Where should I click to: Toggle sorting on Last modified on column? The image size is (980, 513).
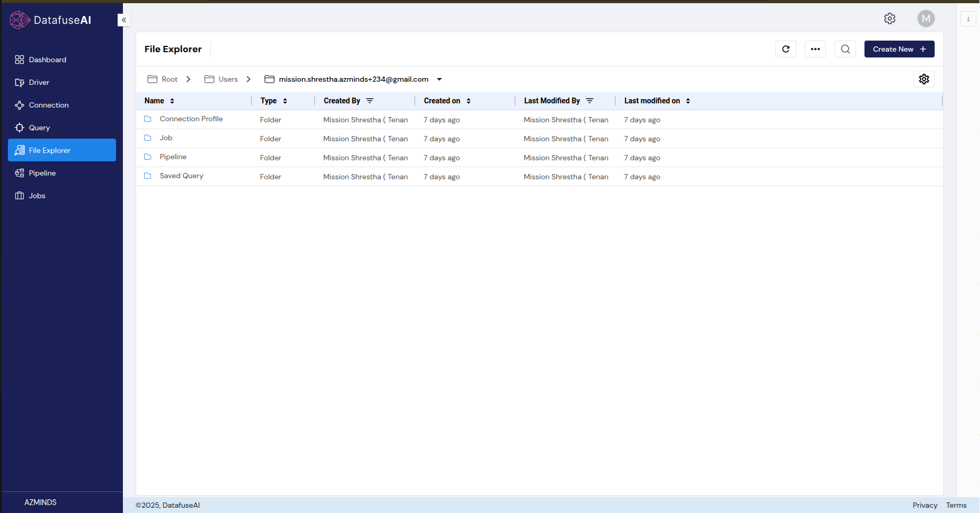click(x=688, y=101)
